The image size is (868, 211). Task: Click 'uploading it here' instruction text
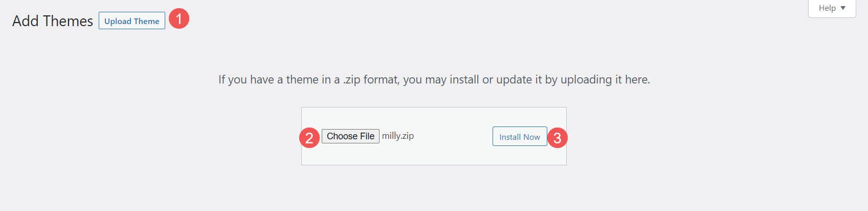(605, 79)
